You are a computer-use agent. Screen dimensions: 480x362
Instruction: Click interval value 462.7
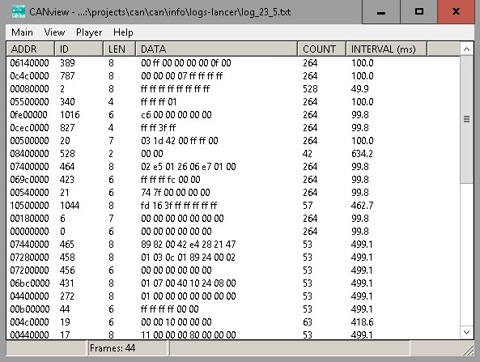362,205
